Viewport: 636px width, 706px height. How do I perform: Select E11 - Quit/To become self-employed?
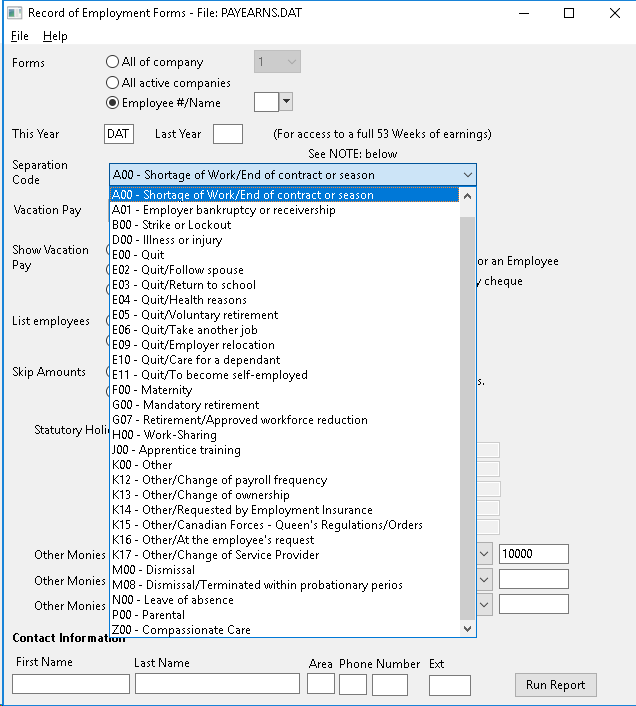(284, 375)
